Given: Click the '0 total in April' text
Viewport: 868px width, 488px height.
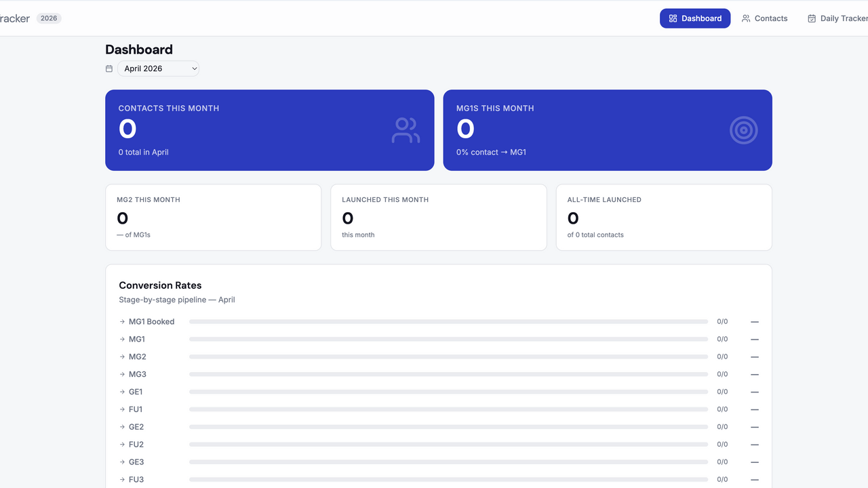Looking at the screenshot, I should (144, 152).
